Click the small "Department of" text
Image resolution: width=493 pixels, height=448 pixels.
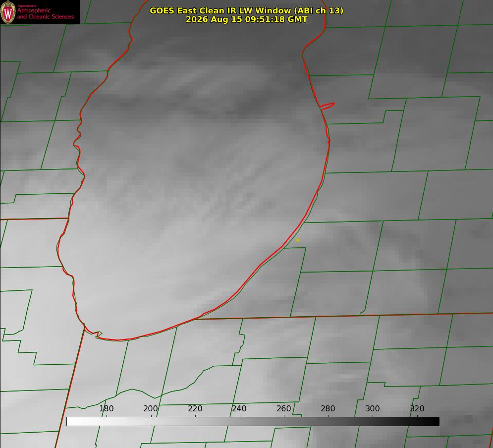(27, 6)
